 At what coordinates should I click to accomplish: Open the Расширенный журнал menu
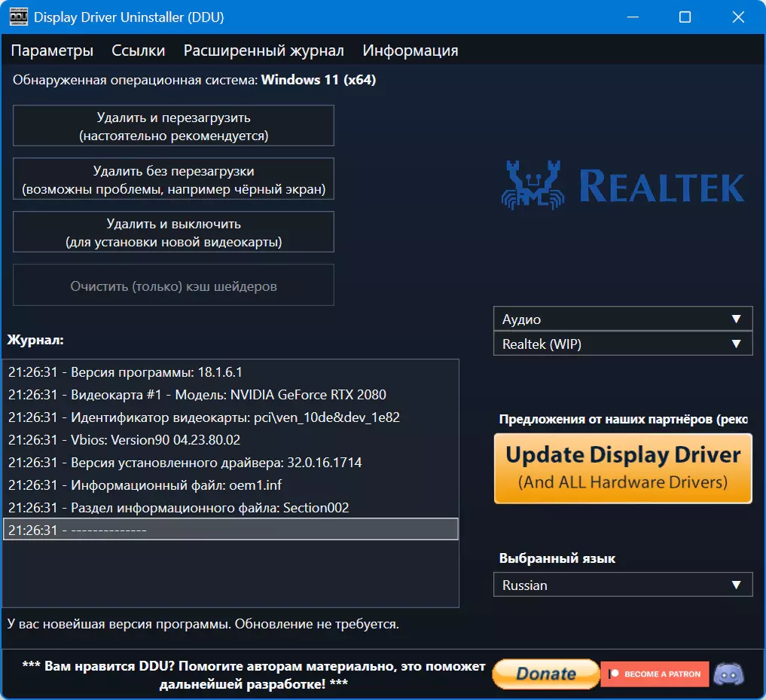pyautogui.click(x=264, y=50)
